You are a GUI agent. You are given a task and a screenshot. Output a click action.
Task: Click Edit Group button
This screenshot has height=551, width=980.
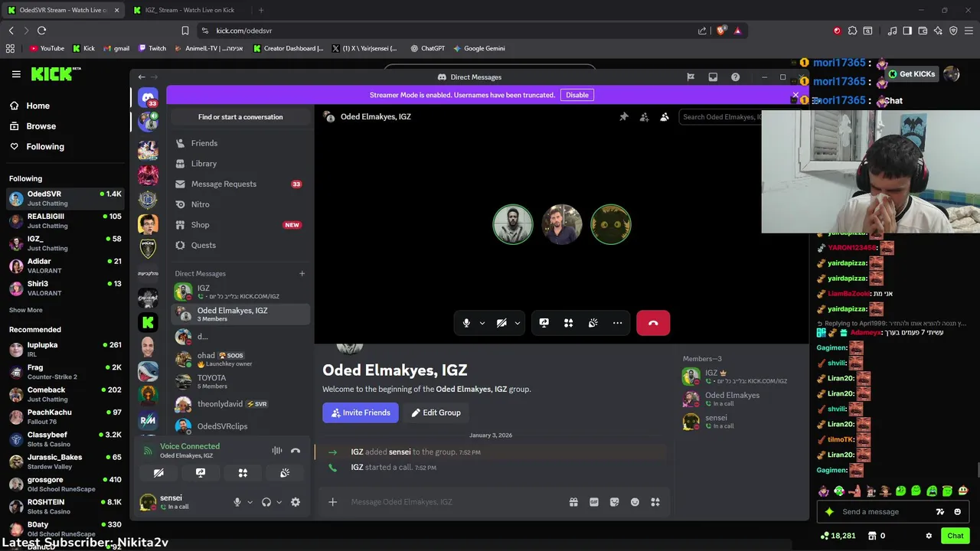click(436, 412)
